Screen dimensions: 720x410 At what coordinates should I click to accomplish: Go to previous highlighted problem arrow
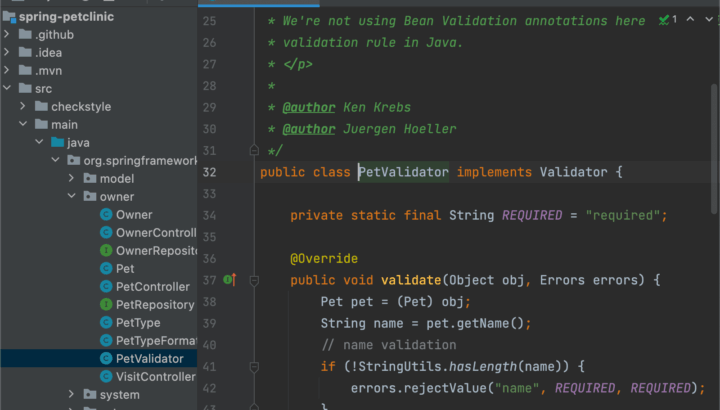point(690,19)
